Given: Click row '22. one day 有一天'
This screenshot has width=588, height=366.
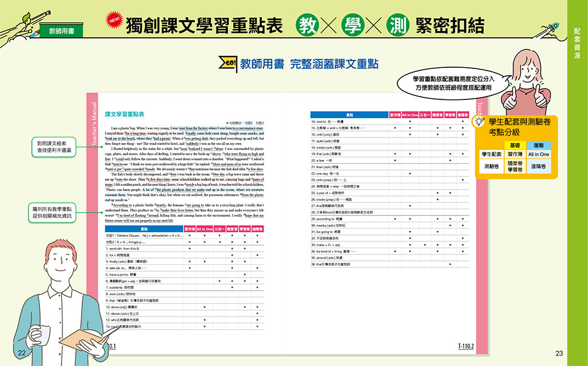Looking at the screenshot, I should (390, 174).
